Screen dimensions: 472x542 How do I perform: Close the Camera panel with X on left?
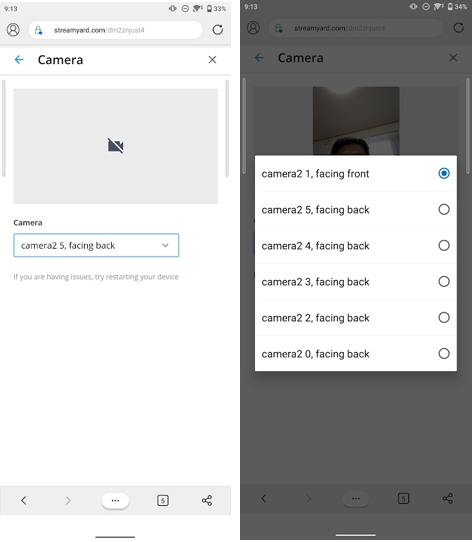[212, 60]
